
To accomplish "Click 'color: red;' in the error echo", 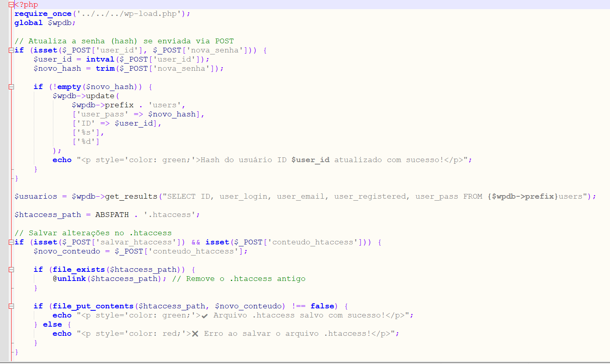I will click(155, 334).
